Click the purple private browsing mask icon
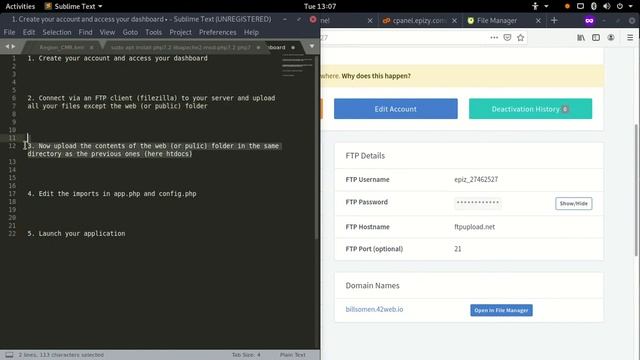 [589, 20]
